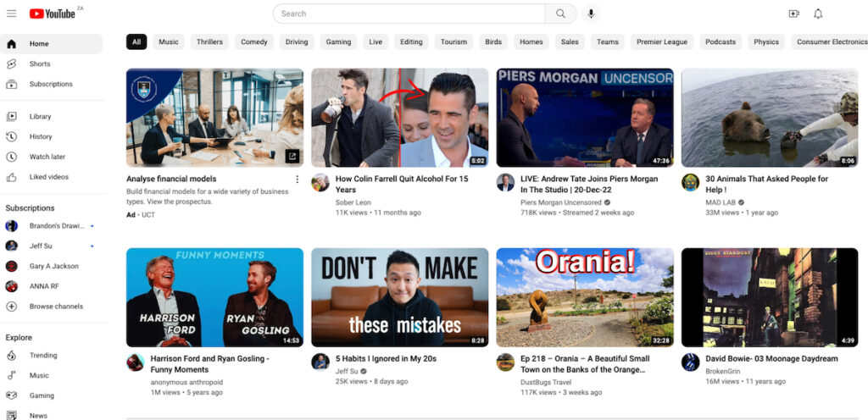This screenshot has height=420, width=868.
Task: Select the Consumer Electronics filter chip
Action: pos(829,42)
